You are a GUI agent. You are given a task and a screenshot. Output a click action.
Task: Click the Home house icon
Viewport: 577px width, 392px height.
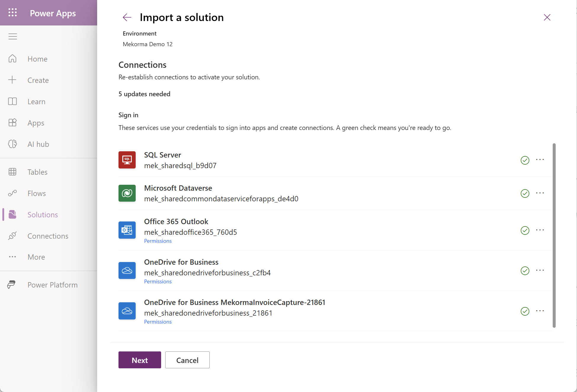12,59
